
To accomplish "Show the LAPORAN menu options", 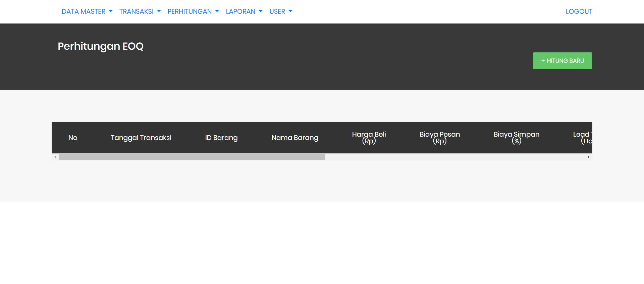I will 244,11.
